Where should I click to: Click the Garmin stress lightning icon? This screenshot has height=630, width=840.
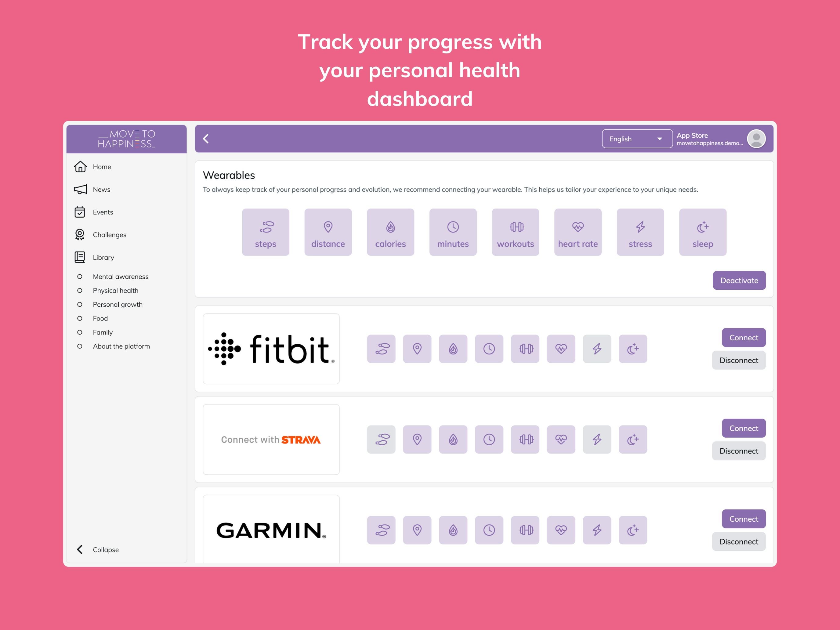pos(597,530)
